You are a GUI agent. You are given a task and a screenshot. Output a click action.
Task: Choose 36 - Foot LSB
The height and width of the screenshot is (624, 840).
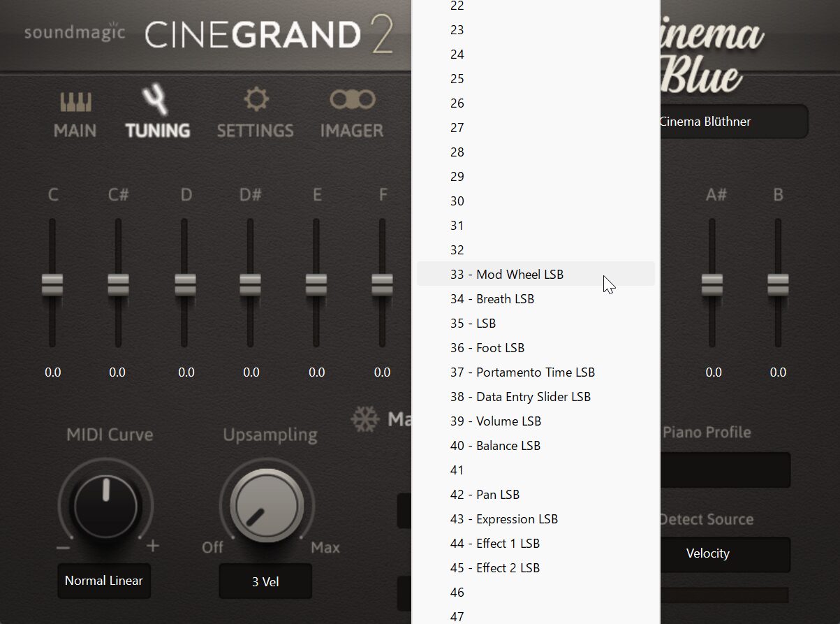[x=536, y=348]
